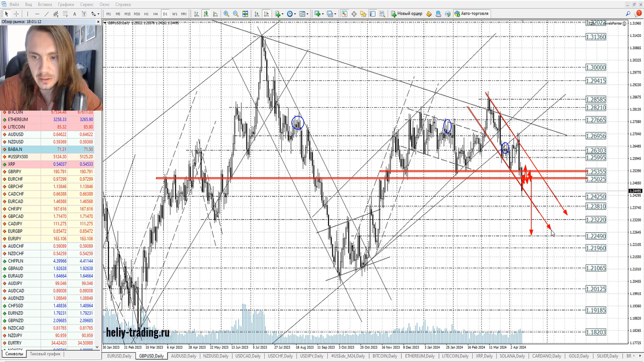Switch to M1 timeframe
The width and height of the screenshot is (644, 362).
[x=108, y=13]
